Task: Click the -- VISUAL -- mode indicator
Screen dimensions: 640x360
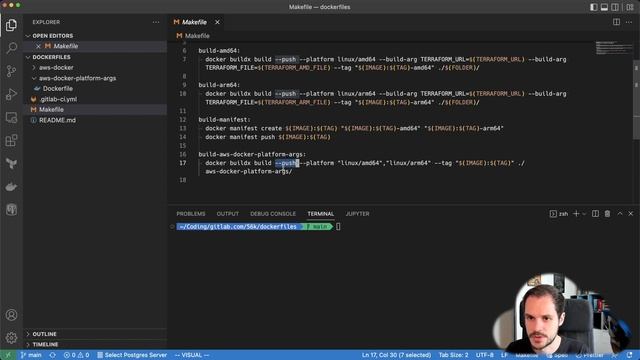Action: 191,355
